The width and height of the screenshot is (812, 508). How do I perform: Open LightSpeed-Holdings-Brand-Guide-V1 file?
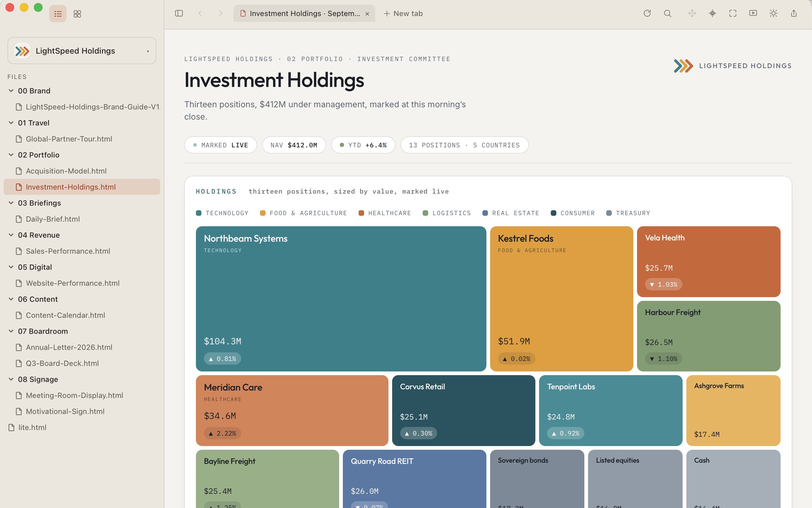(82, 107)
